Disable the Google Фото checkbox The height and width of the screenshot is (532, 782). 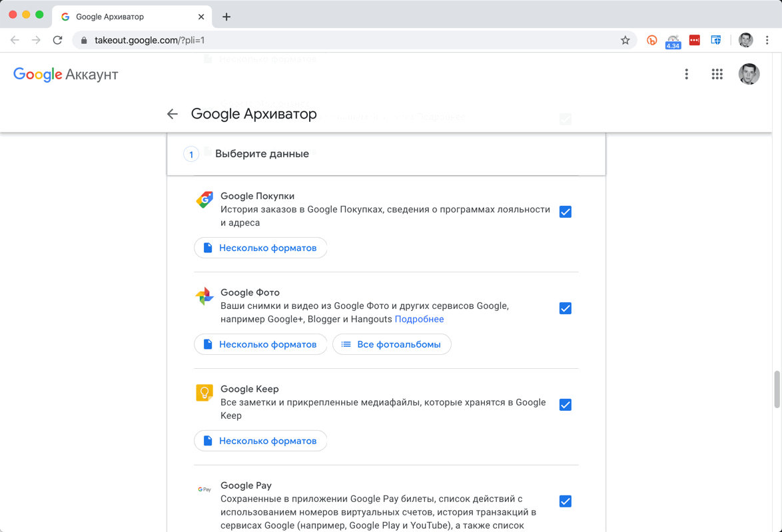coord(565,308)
